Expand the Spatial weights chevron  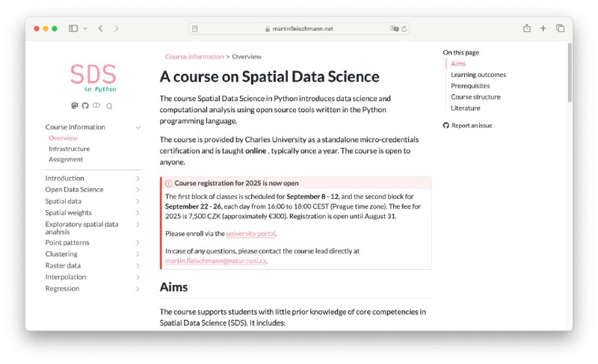tap(138, 213)
